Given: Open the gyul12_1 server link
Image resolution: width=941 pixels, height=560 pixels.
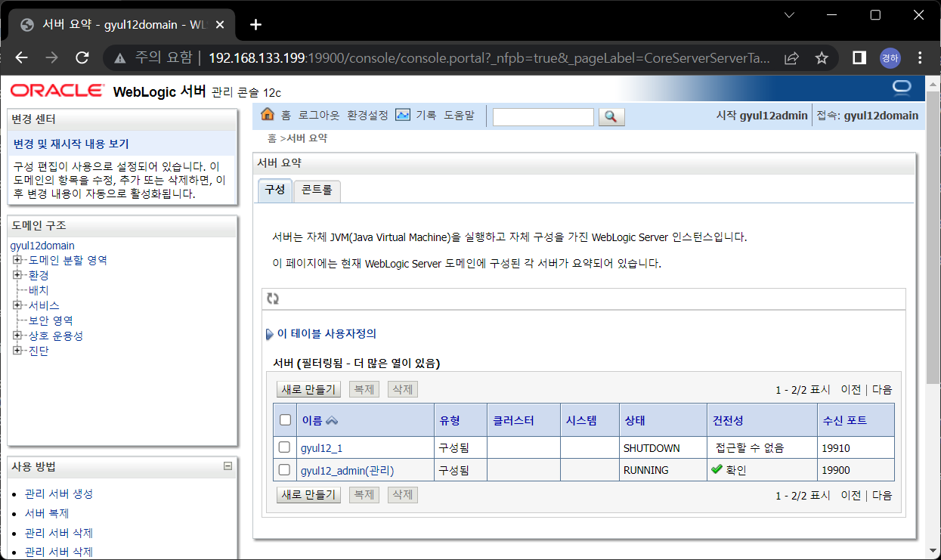Looking at the screenshot, I should pyautogui.click(x=320, y=447).
